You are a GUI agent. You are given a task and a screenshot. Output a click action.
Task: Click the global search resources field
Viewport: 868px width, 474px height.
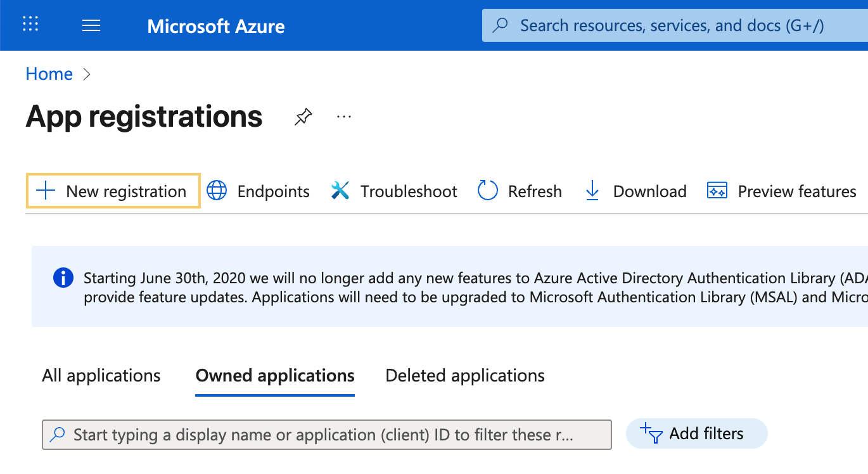tap(675, 25)
